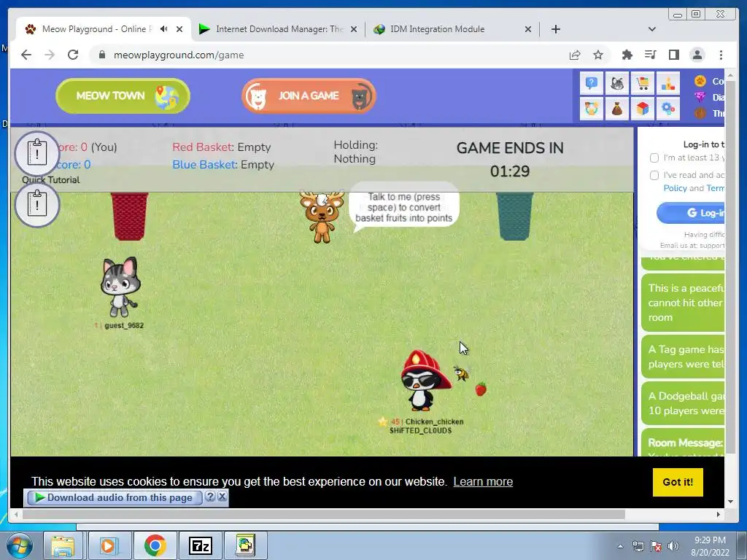The height and width of the screenshot is (560, 747).
Task: Open help on IDM download bar
Action: [210, 497]
